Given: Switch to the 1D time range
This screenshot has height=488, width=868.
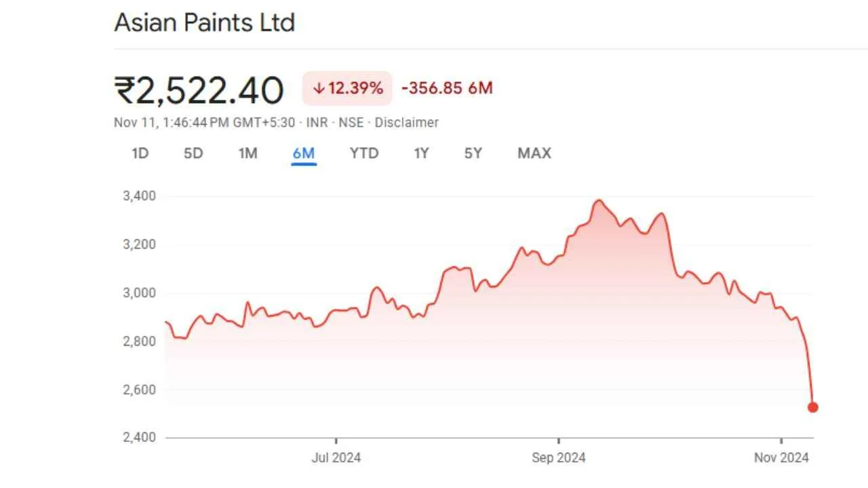Looking at the screenshot, I should 140,153.
